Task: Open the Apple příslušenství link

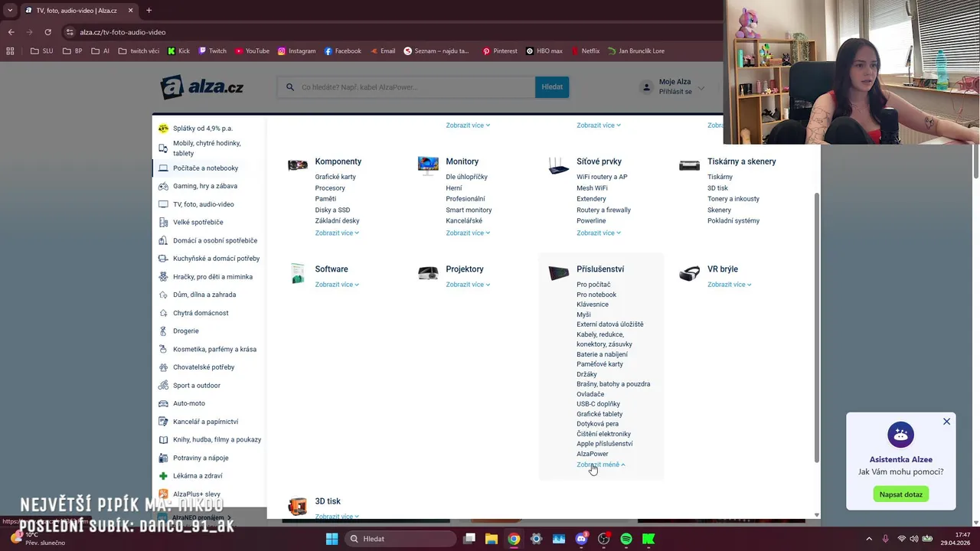Action: pyautogui.click(x=605, y=444)
